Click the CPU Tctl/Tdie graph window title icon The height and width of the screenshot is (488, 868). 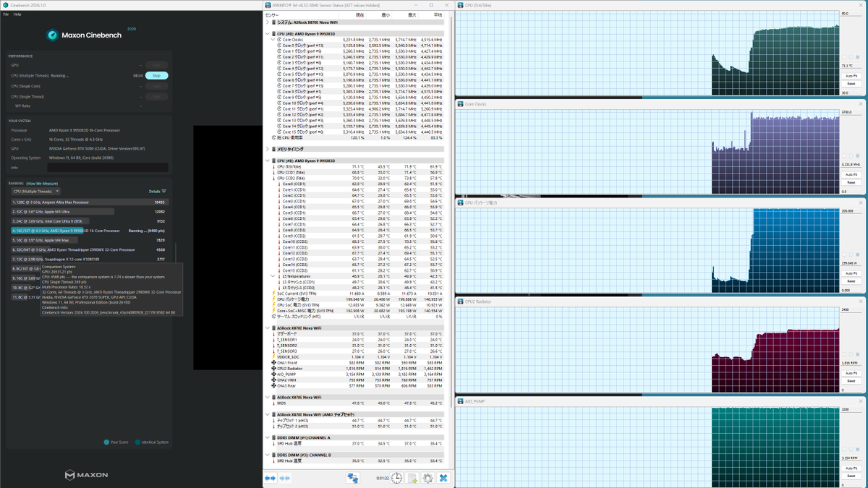(x=460, y=5)
